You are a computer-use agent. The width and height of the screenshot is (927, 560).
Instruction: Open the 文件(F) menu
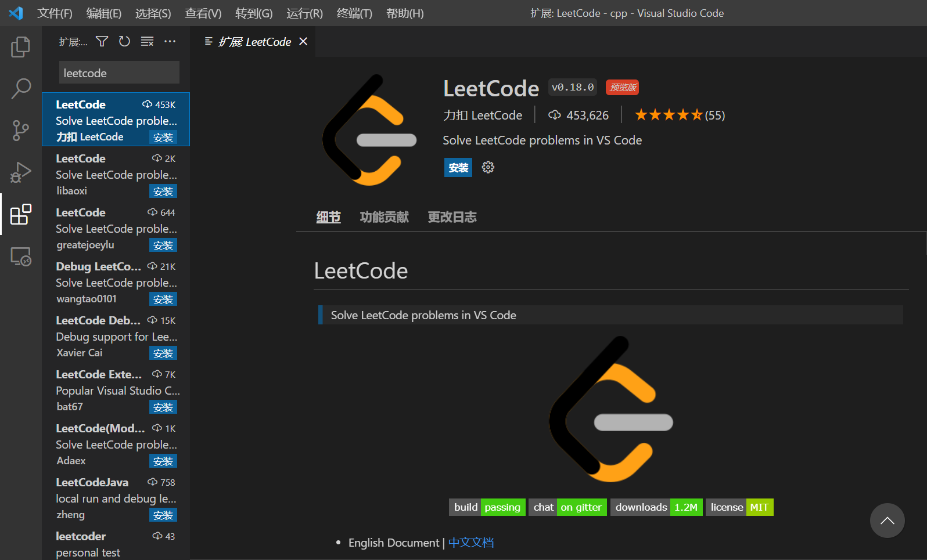(55, 13)
